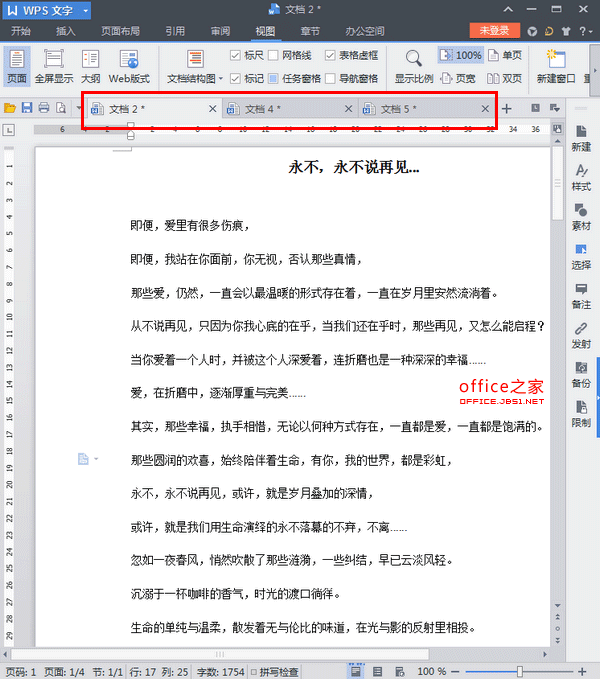Open the 页面布局 ribbon tab

coord(120,32)
